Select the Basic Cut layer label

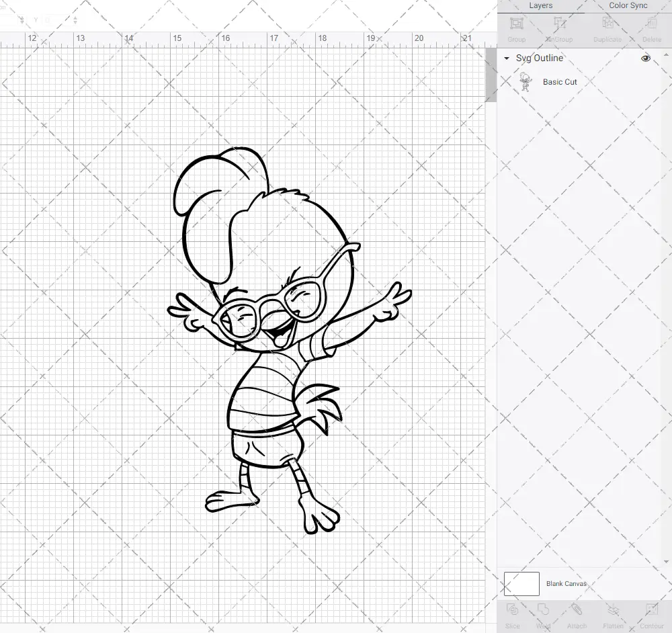[560, 82]
